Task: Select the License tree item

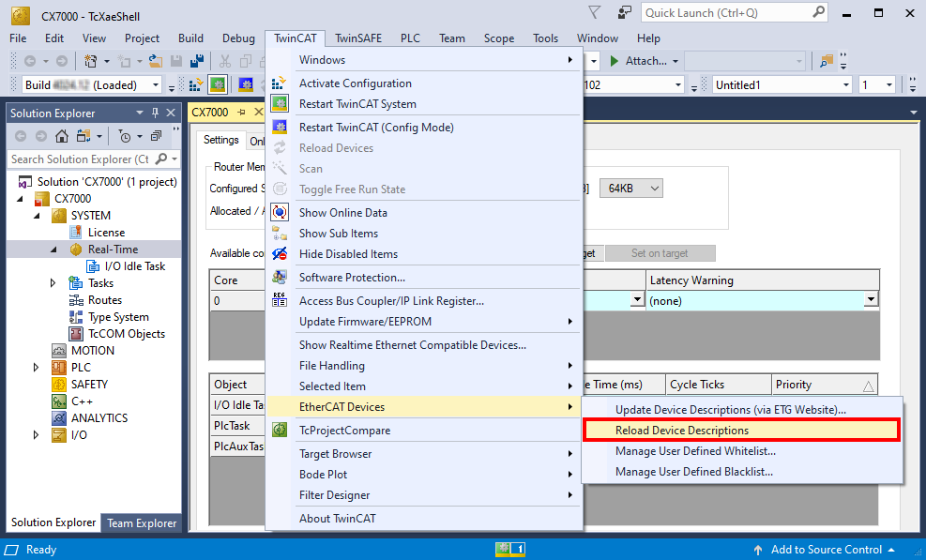Action: pos(106,232)
